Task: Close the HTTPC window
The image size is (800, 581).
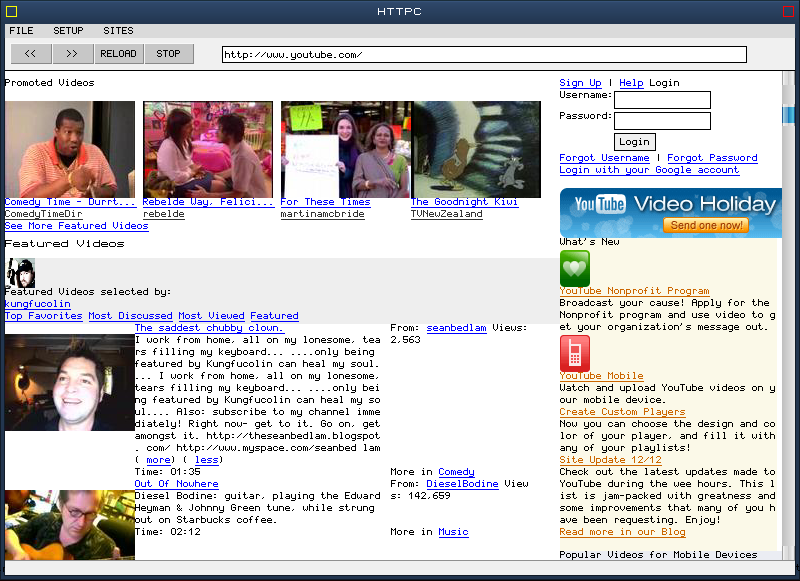Action: (788, 11)
